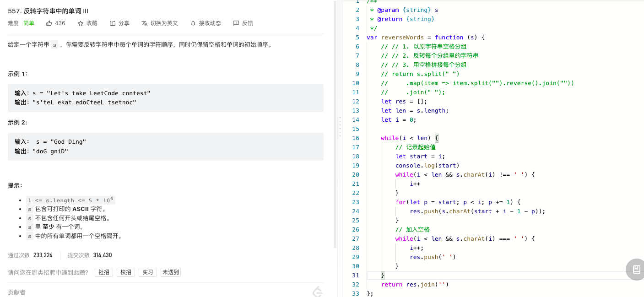Click line number 24 in the gutter
Screen dimensions: 644x297
click(x=356, y=211)
